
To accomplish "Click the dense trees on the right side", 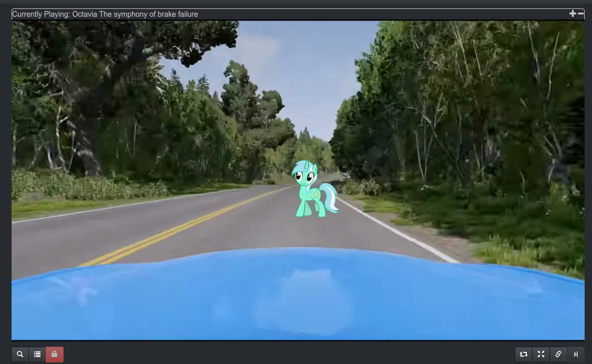I will click(x=473, y=105).
